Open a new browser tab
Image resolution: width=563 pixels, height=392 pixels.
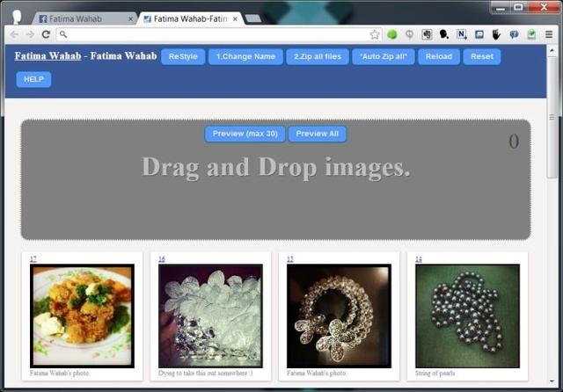(253, 18)
